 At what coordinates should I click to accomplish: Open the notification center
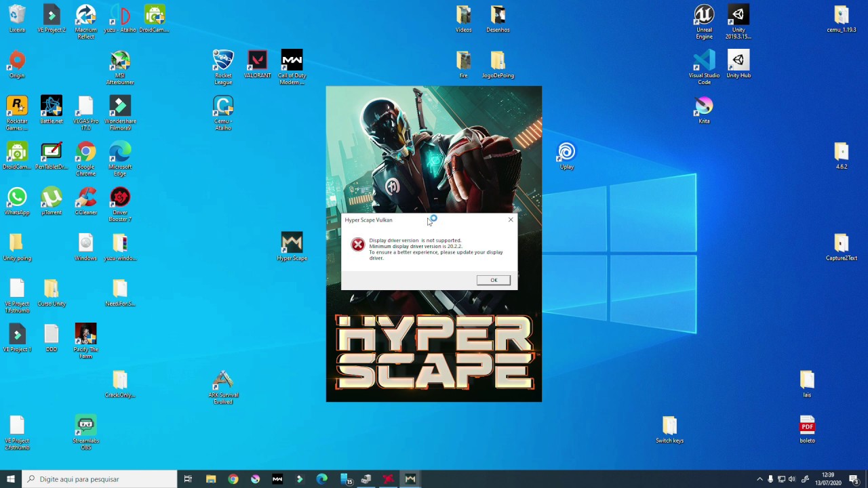(854, 479)
